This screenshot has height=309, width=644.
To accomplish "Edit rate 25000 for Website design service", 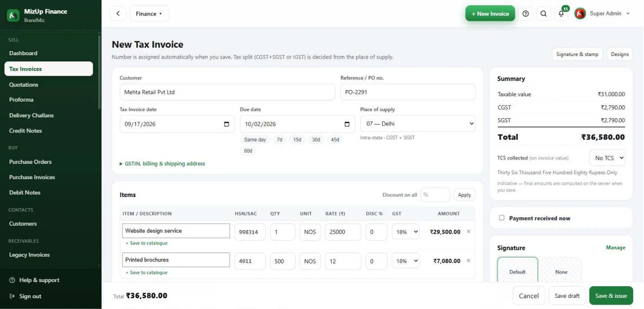I will [x=343, y=232].
